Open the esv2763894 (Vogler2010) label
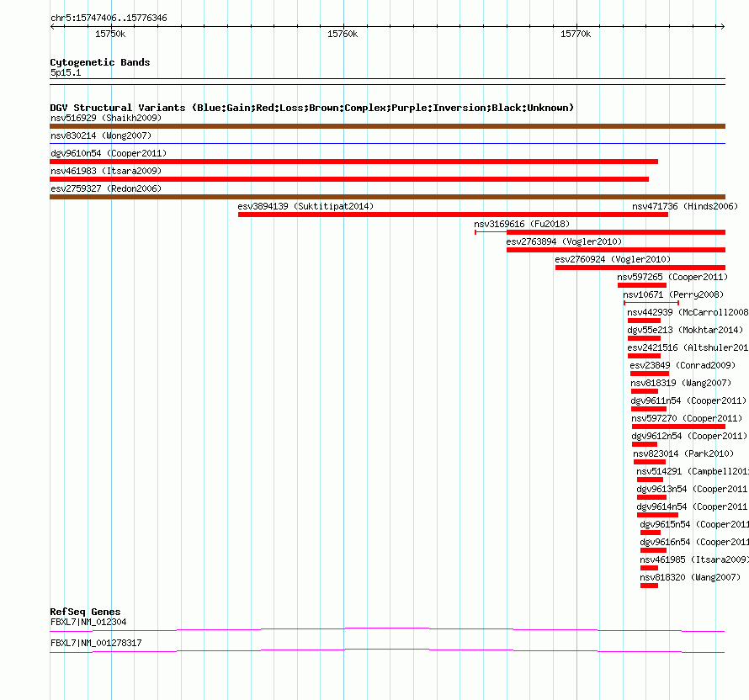749x700 pixels. click(x=564, y=241)
